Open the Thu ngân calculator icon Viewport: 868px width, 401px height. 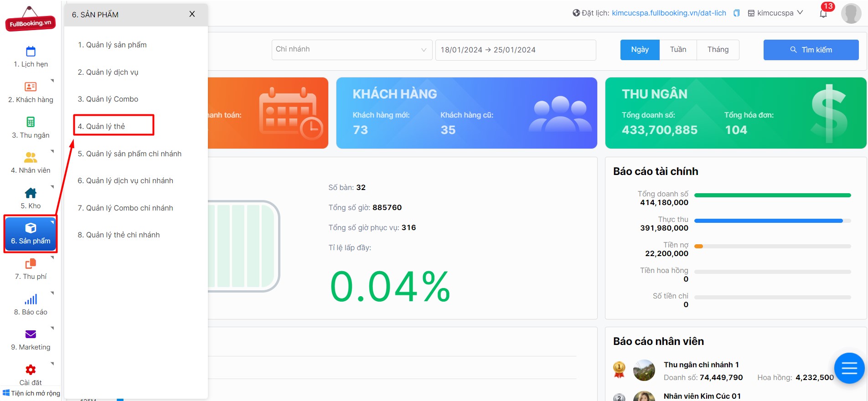click(31, 122)
